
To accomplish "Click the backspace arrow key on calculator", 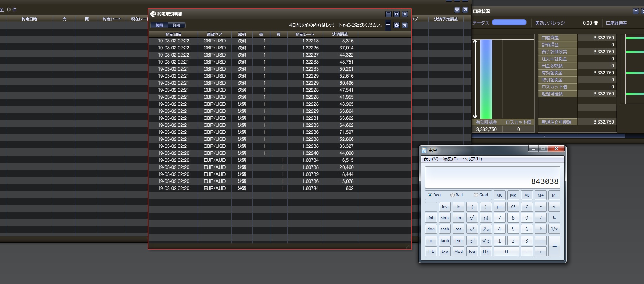I will (499, 207).
